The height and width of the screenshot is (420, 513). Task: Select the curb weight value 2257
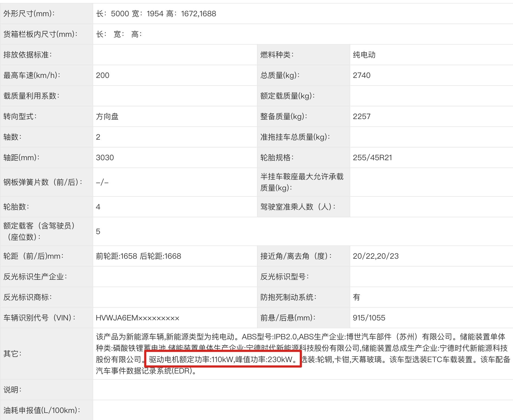362,116
